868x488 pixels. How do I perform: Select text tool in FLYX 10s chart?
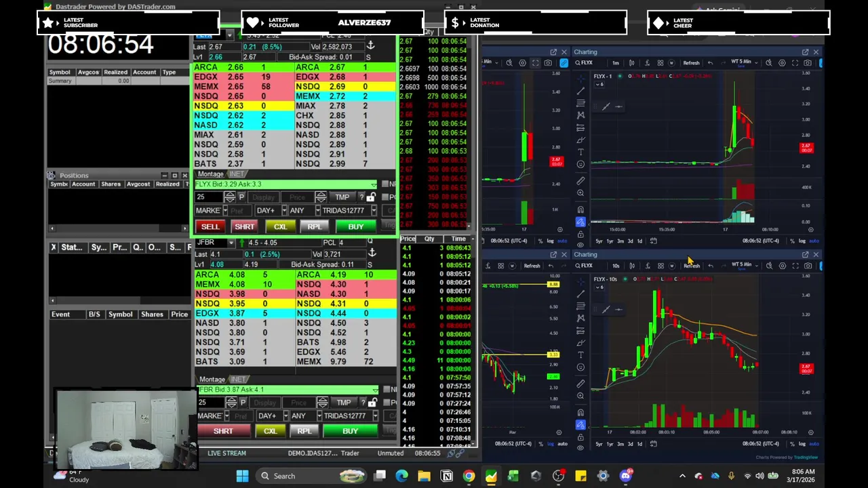pos(580,355)
